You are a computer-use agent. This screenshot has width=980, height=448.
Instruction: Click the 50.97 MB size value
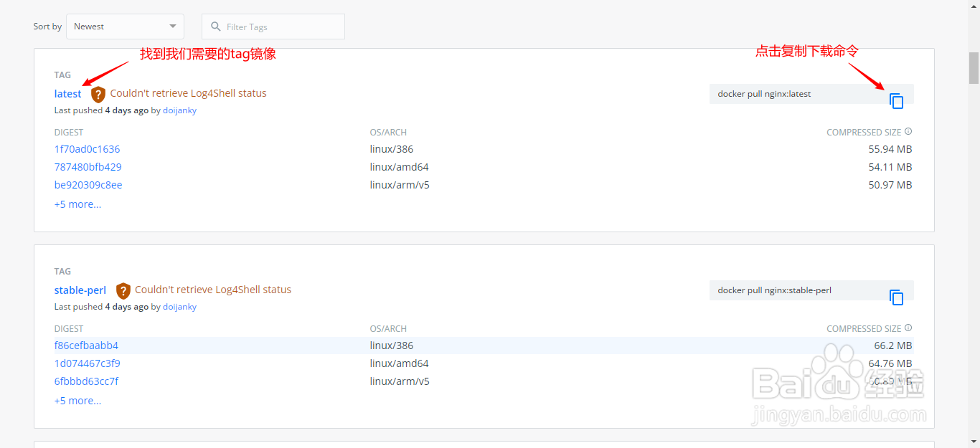pos(890,185)
